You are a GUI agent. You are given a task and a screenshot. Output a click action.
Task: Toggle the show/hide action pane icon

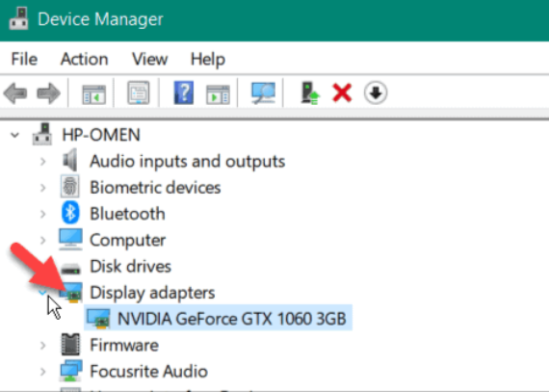218,94
